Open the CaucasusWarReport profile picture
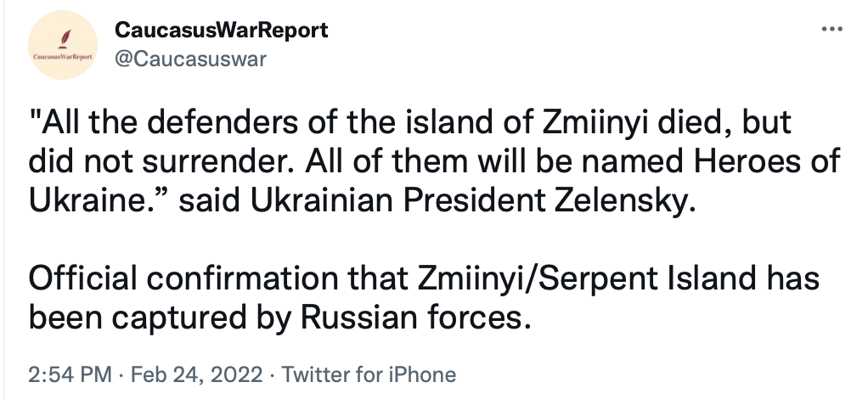This screenshot has width=868, height=399. (x=65, y=48)
